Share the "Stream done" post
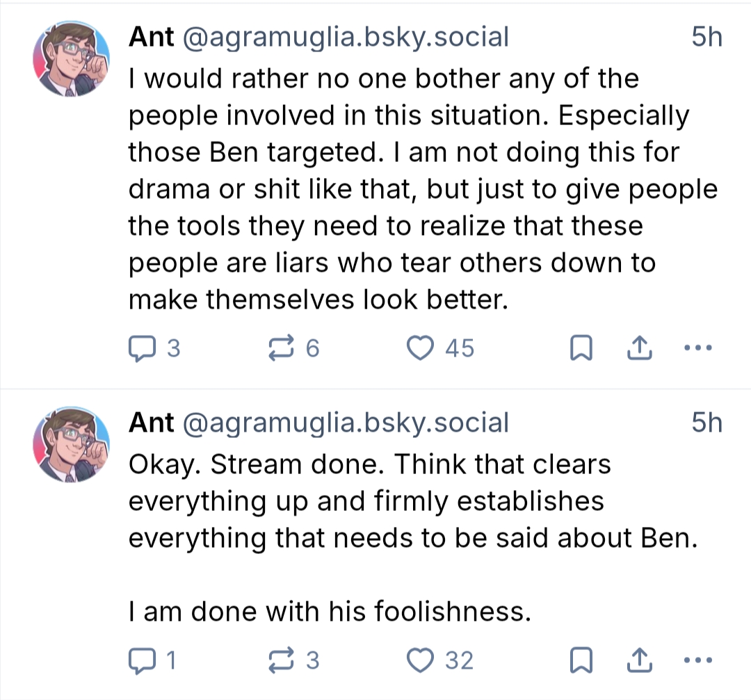Viewport: 751px width, 700px height. [x=639, y=660]
